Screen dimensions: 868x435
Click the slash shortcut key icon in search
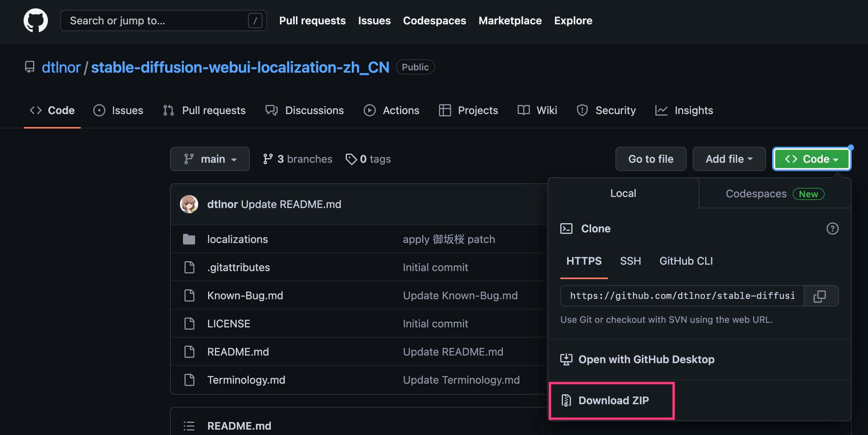tap(255, 21)
